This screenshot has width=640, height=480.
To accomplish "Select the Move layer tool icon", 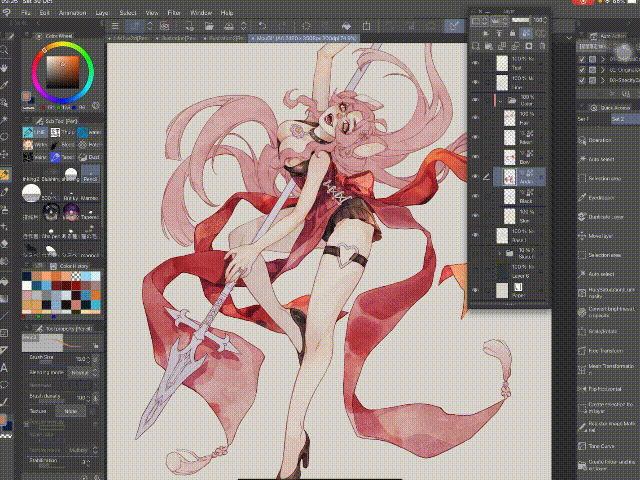I will click(x=4, y=155).
